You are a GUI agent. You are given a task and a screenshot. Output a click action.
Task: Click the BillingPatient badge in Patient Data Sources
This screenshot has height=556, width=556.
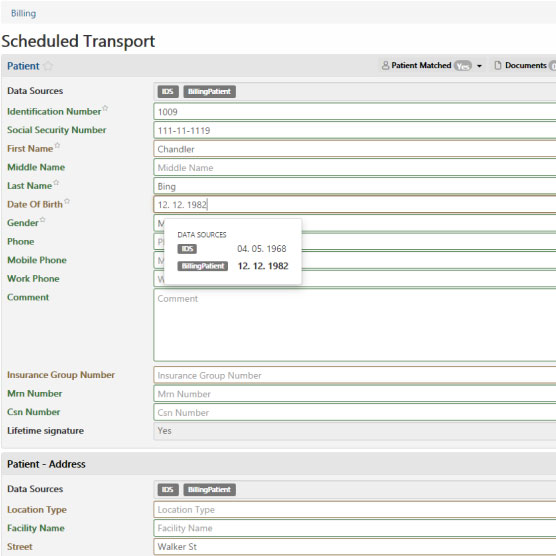(x=210, y=91)
